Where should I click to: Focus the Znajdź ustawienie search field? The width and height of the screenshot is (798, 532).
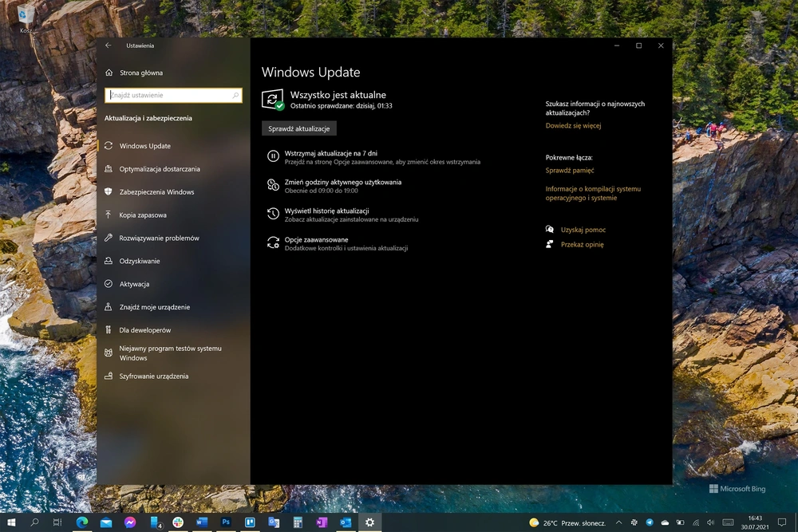tap(173, 95)
